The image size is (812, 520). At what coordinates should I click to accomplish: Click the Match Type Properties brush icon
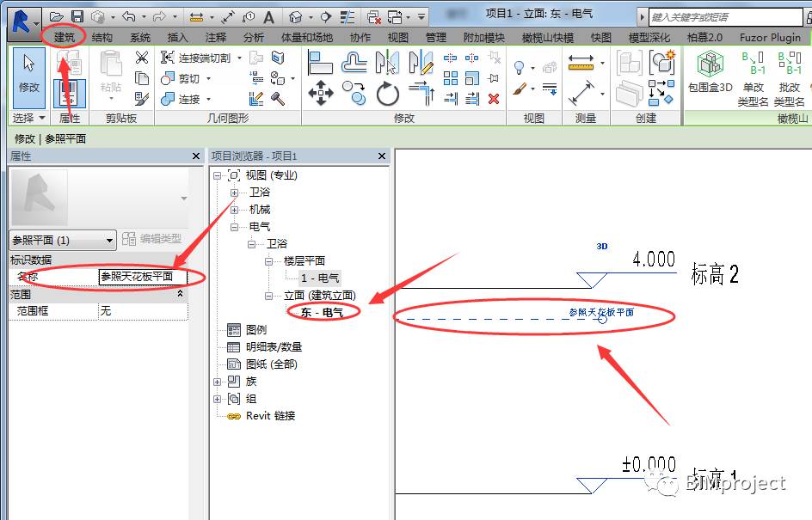[141, 98]
